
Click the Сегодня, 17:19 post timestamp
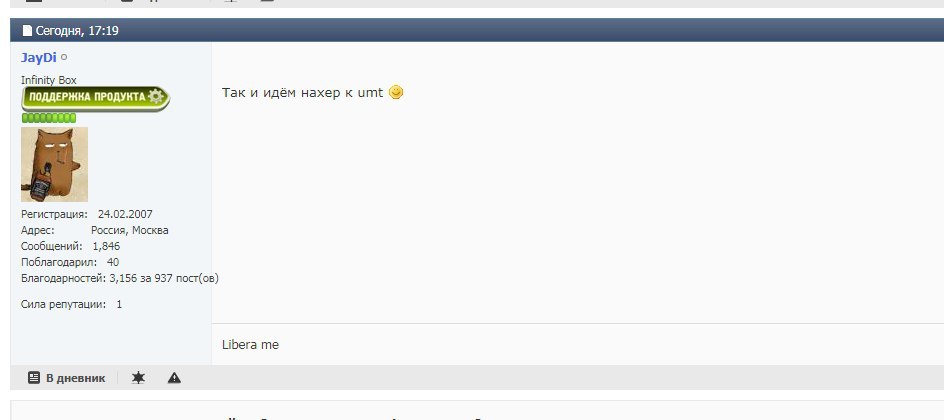(x=77, y=31)
